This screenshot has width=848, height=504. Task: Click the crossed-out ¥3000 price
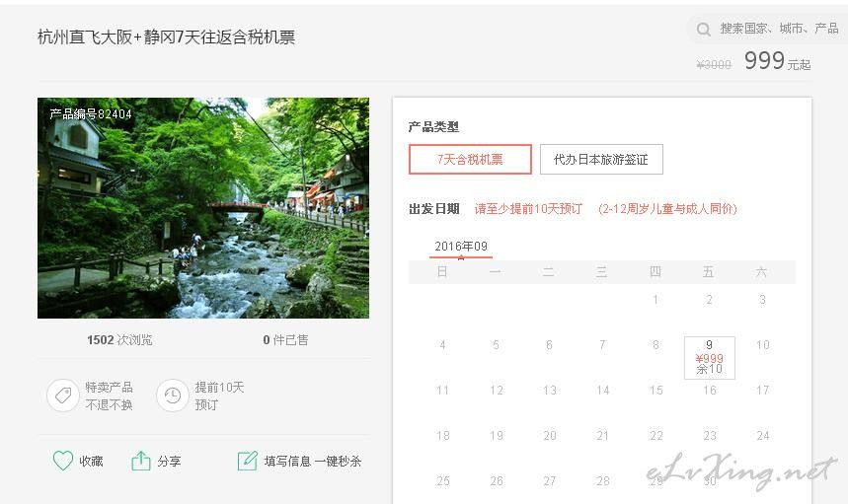coord(714,65)
